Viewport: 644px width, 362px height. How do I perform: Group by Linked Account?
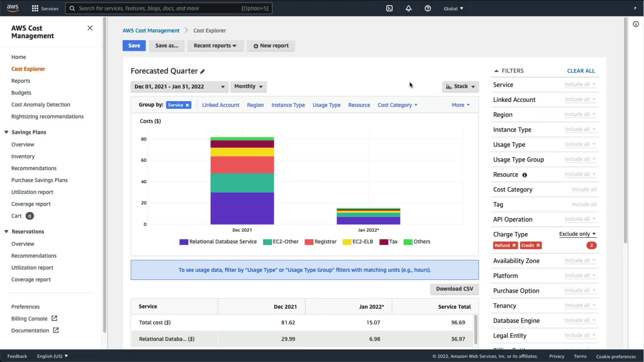220,105
